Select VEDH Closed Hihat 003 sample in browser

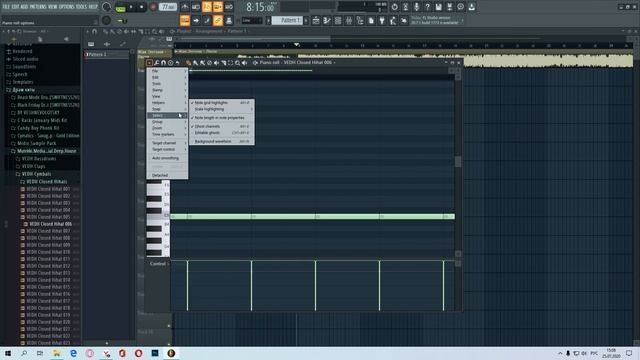pyautogui.click(x=48, y=203)
